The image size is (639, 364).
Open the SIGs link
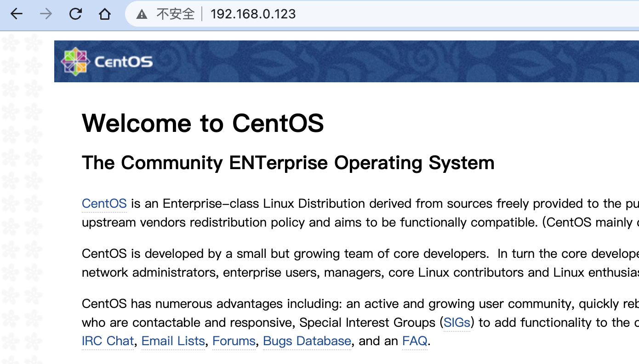[456, 323]
